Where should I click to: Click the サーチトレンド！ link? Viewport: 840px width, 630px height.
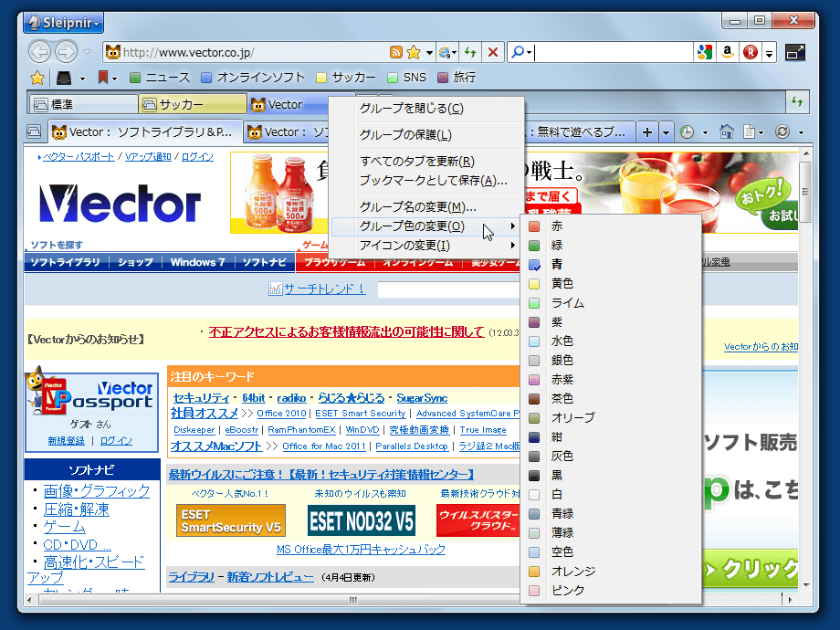(x=324, y=289)
